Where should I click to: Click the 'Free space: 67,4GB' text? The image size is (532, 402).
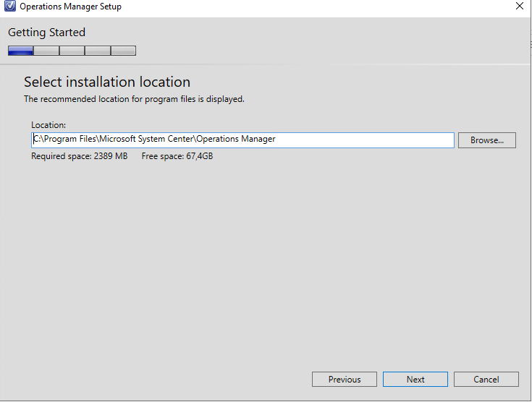(x=177, y=156)
